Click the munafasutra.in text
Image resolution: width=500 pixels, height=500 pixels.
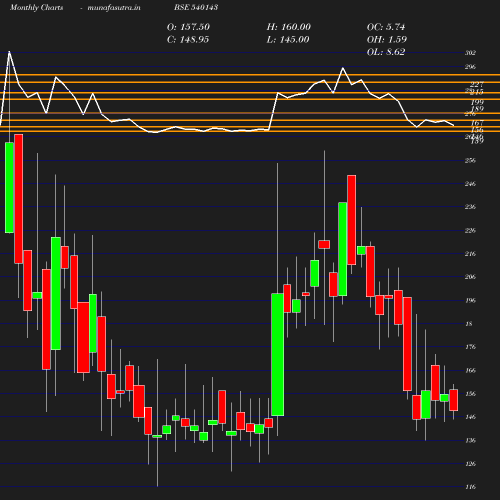[x=114, y=7]
